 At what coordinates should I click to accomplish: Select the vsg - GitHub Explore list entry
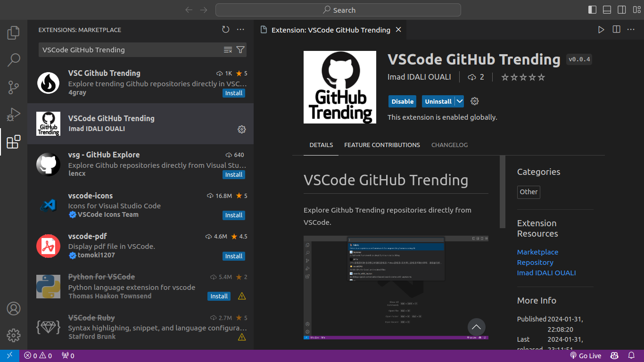click(140, 165)
